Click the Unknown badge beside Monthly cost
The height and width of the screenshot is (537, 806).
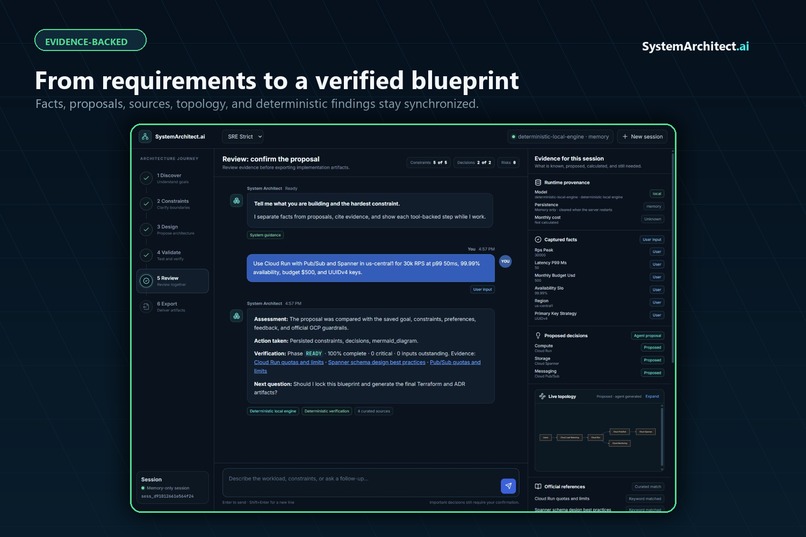point(652,219)
